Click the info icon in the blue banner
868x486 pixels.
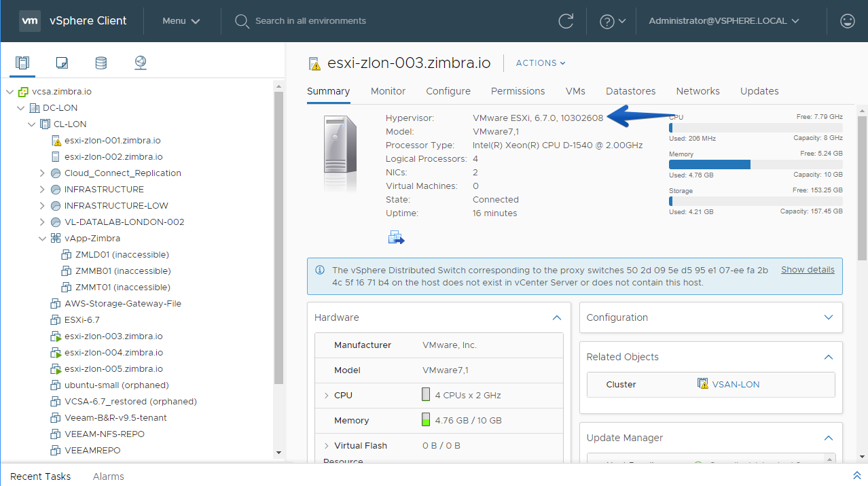[x=320, y=270]
